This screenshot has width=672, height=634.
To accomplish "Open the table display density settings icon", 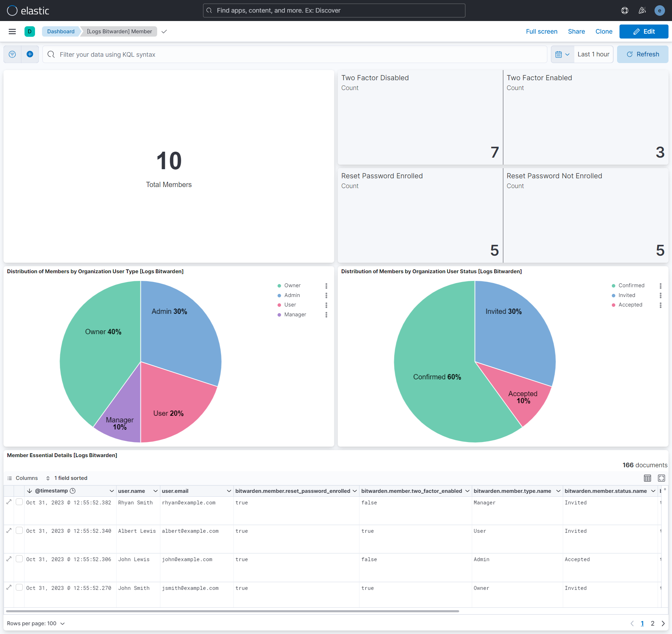I will click(647, 478).
